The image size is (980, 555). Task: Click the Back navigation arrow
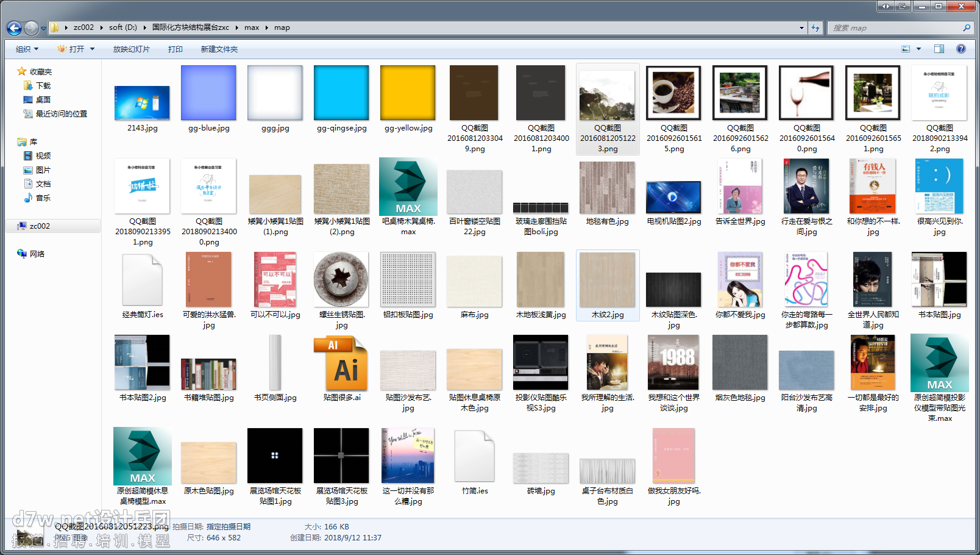click(14, 28)
